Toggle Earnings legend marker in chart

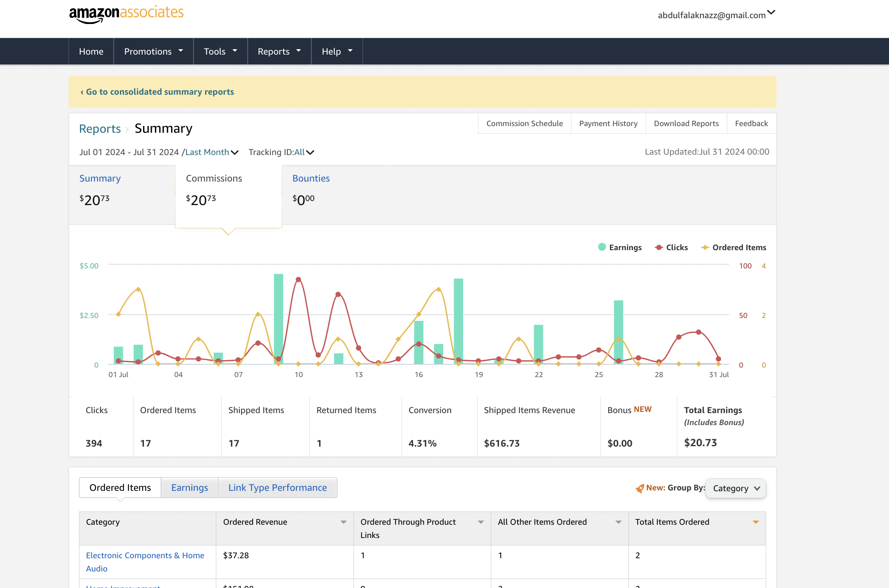point(602,247)
